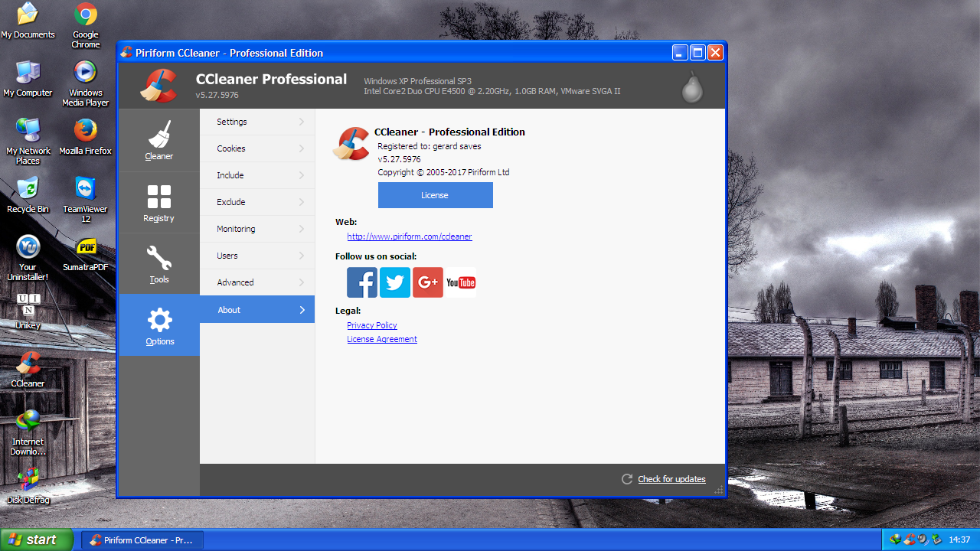
Task: Click the volume speaker icon in system tray
Action: (x=923, y=540)
